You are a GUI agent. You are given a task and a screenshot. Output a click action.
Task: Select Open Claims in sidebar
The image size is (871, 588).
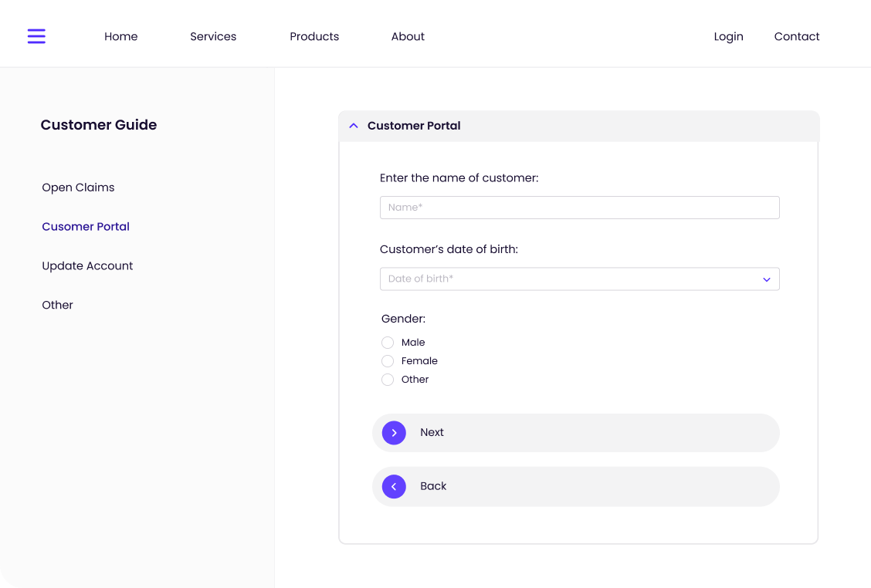click(78, 188)
